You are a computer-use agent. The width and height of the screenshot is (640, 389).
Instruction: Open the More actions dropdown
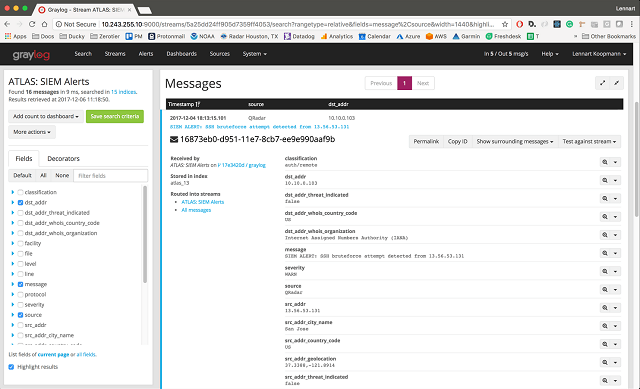pyautogui.click(x=32, y=132)
